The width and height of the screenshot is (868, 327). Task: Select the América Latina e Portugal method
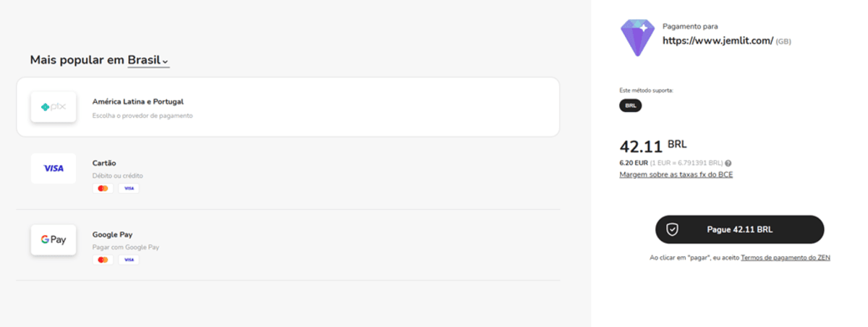pyautogui.click(x=289, y=107)
